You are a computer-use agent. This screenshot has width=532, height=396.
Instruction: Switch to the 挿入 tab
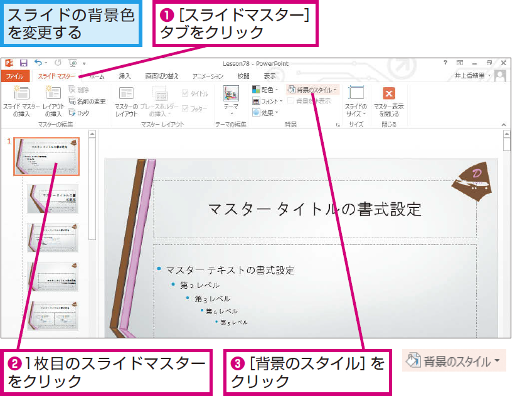[124, 76]
